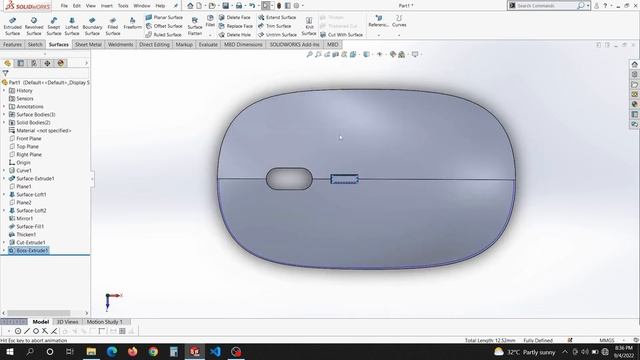Open the PropertyManager tab
The width and height of the screenshot is (640, 360).
(21, 63)
